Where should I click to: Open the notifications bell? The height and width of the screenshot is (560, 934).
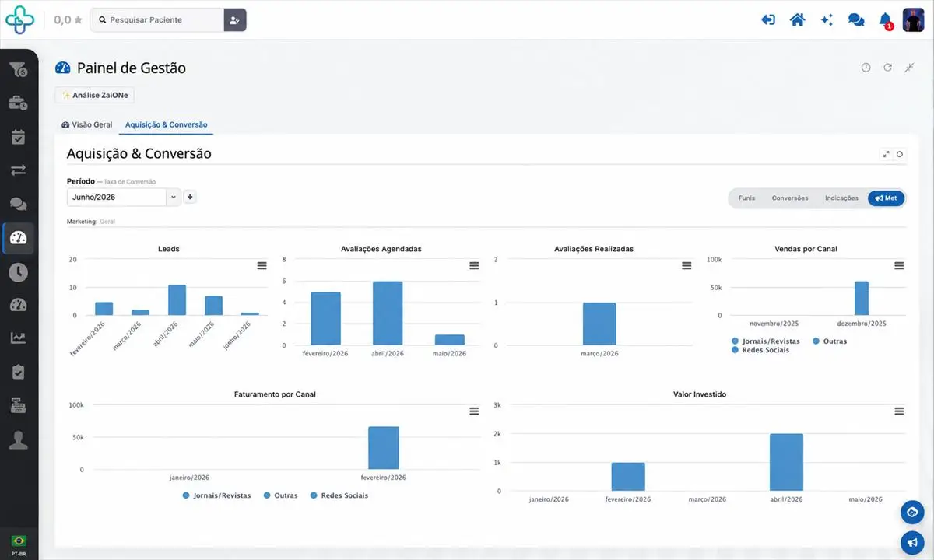(885, 20)
